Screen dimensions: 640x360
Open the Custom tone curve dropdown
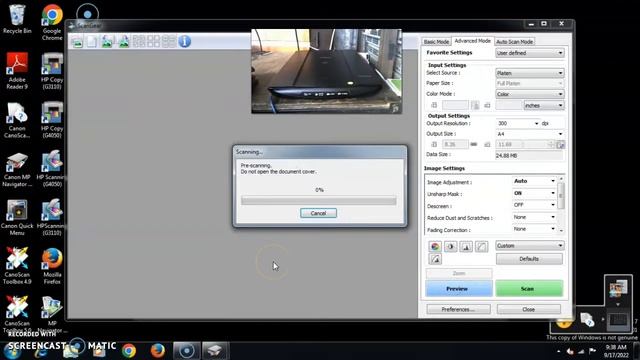[529, 246]
